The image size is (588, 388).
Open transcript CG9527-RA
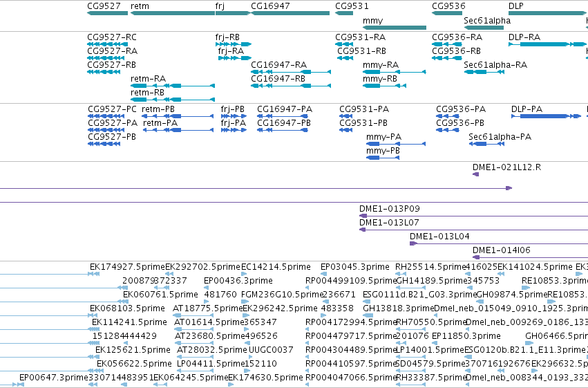[x=106, y=58]
